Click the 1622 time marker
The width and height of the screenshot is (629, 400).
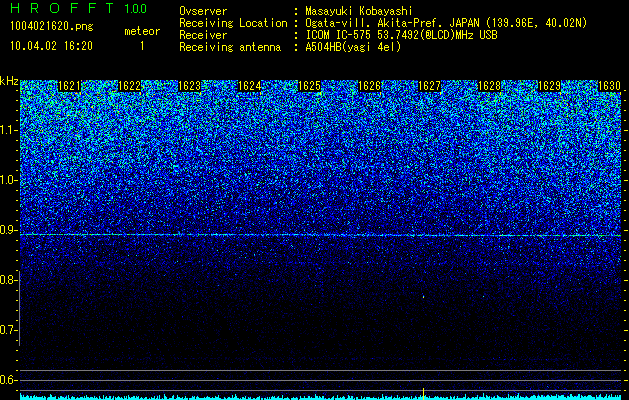click(129, 86)
